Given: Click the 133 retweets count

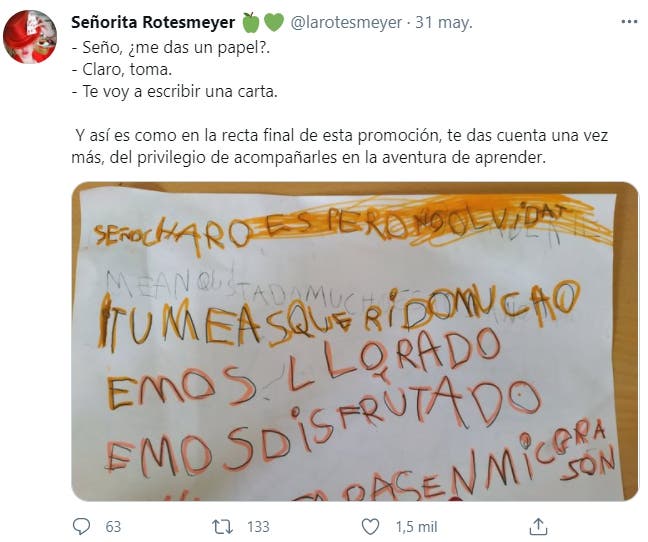Looking at the screenshot, I should pyautogui.click(x=258, y=527).
